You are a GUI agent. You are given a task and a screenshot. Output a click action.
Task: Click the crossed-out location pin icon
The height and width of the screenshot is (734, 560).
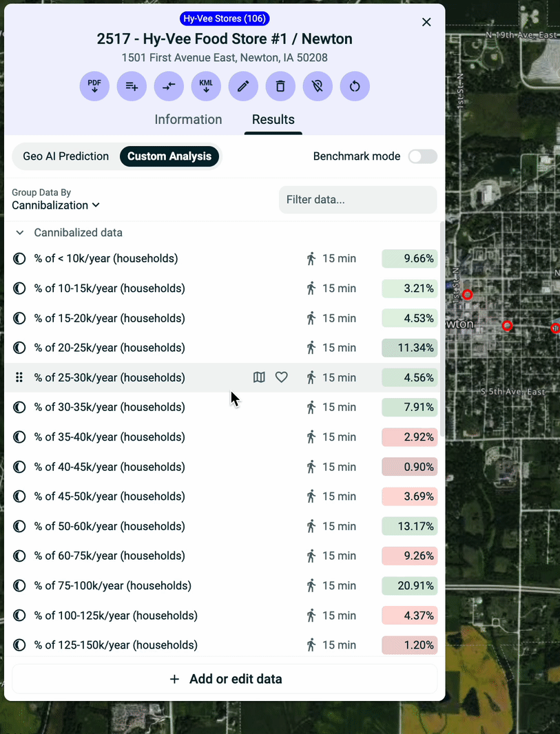coord(318,86)
